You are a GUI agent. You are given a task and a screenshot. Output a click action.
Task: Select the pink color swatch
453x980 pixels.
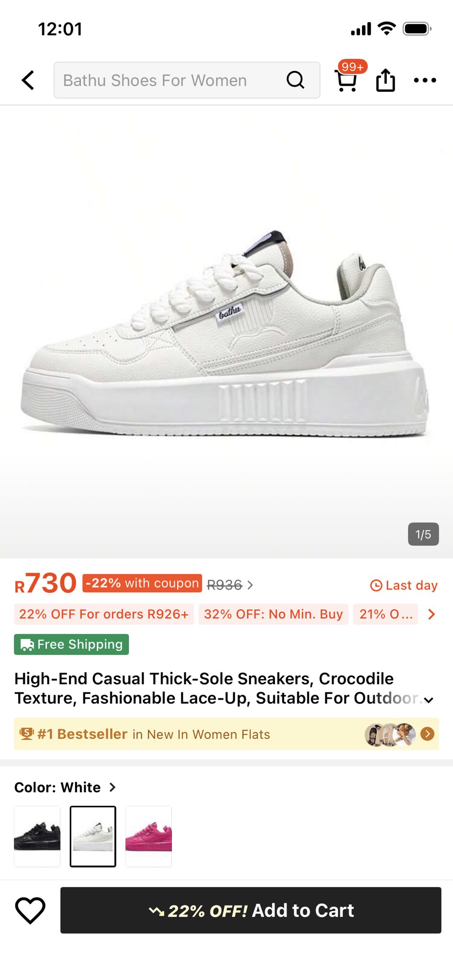click(148, 836)
